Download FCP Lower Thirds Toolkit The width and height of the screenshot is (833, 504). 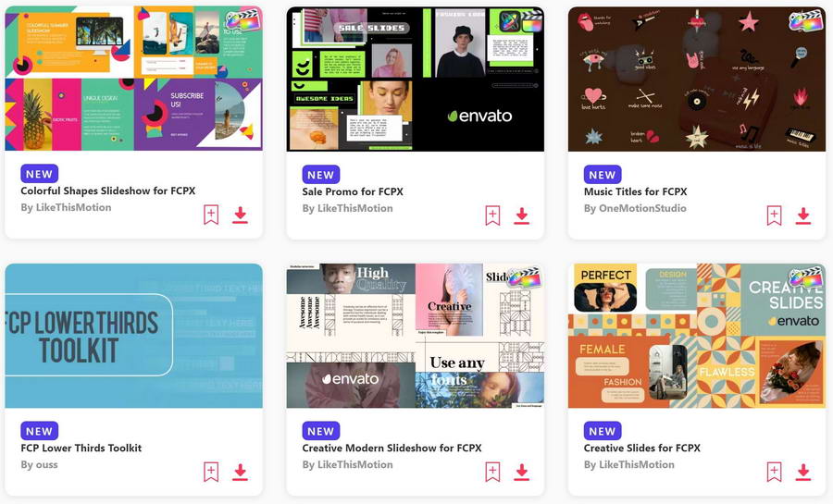(x=240, y=472)
